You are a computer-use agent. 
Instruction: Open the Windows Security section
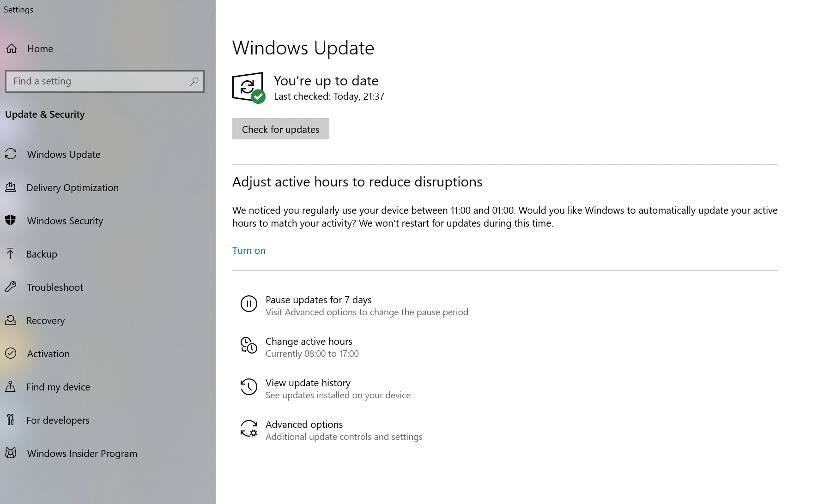[65, 221]
